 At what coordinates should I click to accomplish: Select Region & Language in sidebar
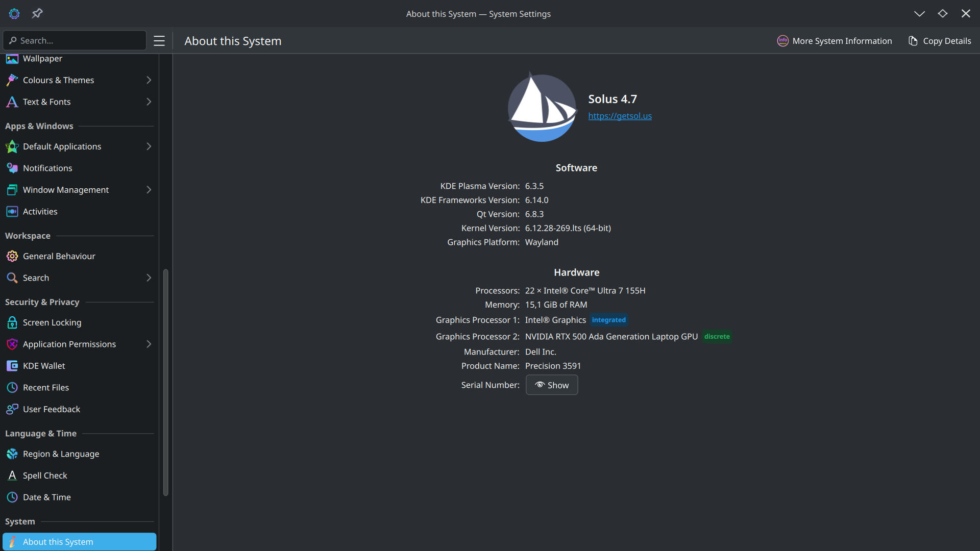(x=61, y=454)
